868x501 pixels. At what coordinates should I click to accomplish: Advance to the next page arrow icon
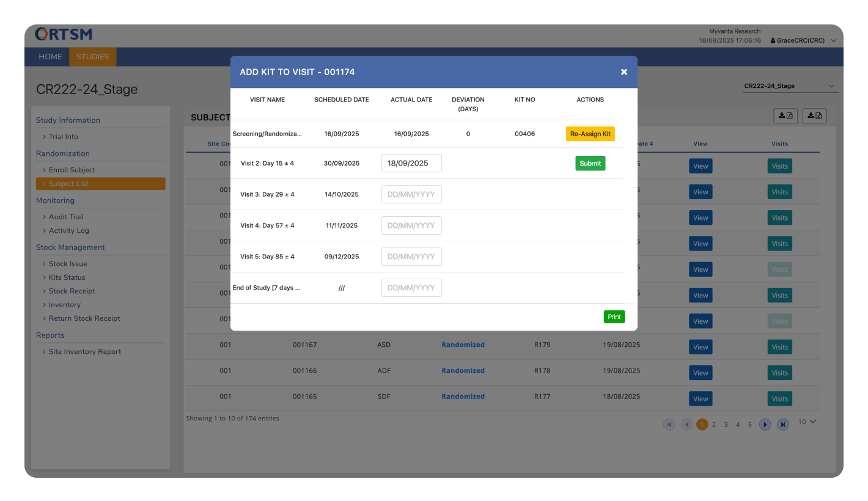[x=765, y=424]
